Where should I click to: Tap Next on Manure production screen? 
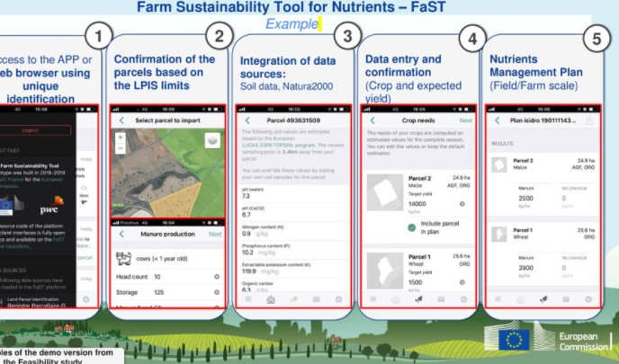pyautogui.click(x=214, y=233)
